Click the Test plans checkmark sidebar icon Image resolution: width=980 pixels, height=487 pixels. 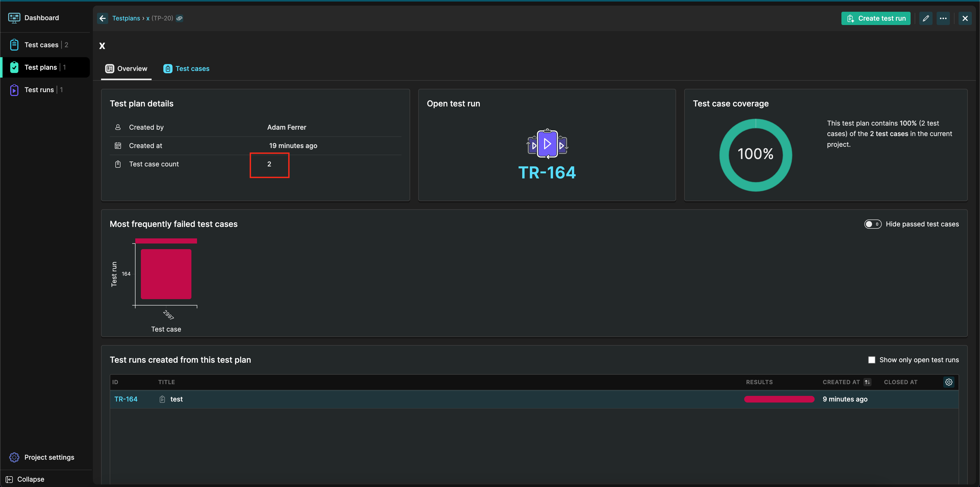click(14, 67)
